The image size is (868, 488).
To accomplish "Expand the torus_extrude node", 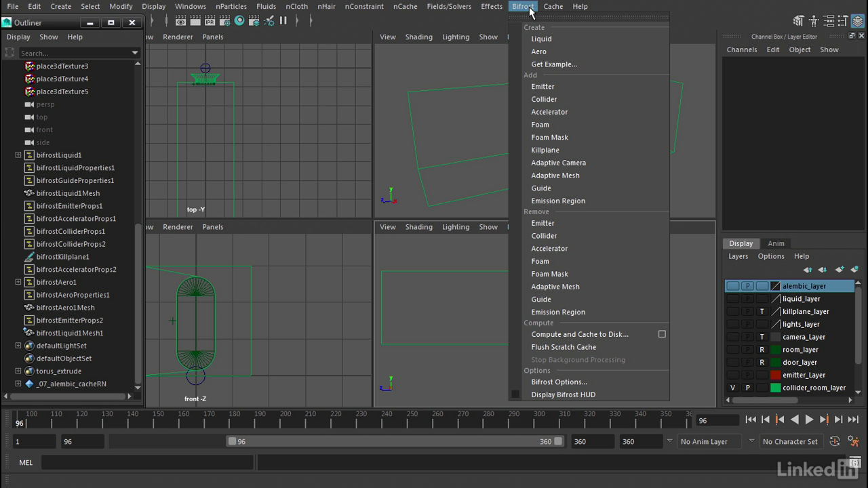I will 18,371.
